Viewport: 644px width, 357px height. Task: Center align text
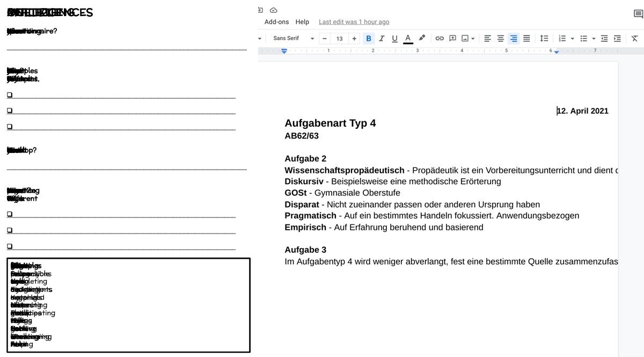point(500,38)
